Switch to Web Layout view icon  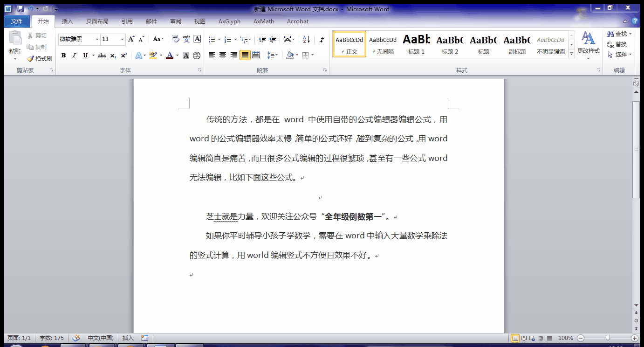coord(532,338)
